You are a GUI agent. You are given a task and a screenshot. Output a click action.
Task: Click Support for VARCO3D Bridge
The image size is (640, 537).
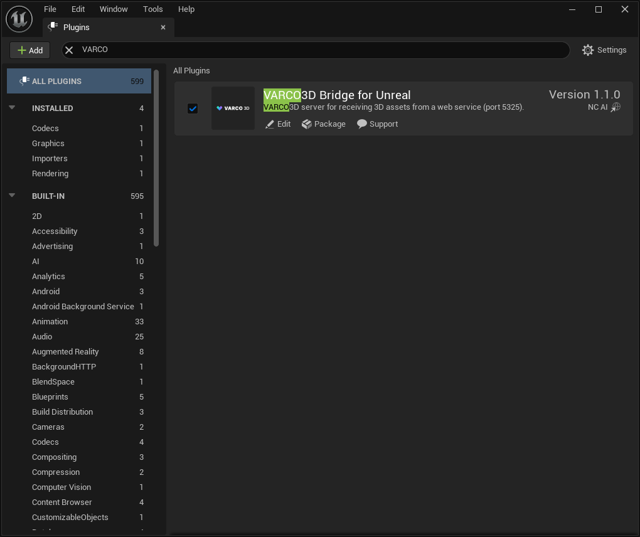pyautogui.click(x=378, y=124)
